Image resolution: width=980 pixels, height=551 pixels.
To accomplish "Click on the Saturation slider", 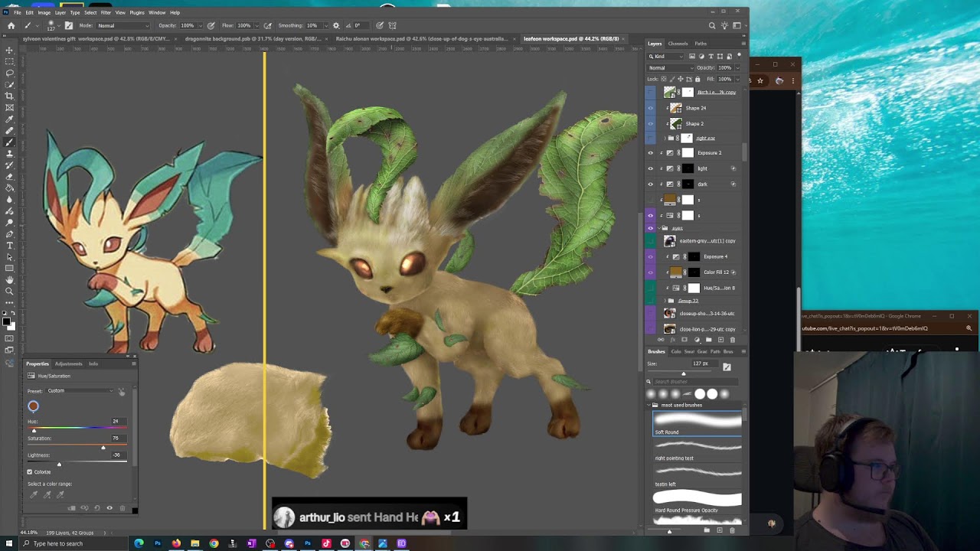I will click(x=77, y=446).
